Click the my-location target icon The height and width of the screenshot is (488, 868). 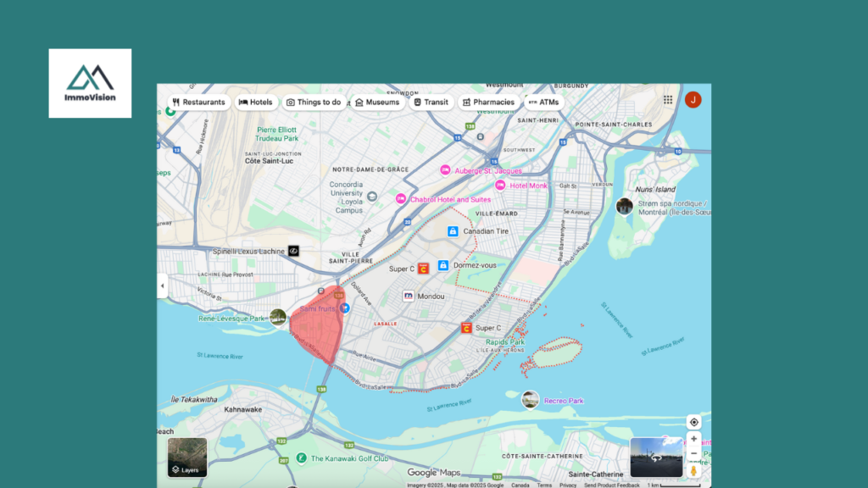pyautogui.click(x=693, y=422)
